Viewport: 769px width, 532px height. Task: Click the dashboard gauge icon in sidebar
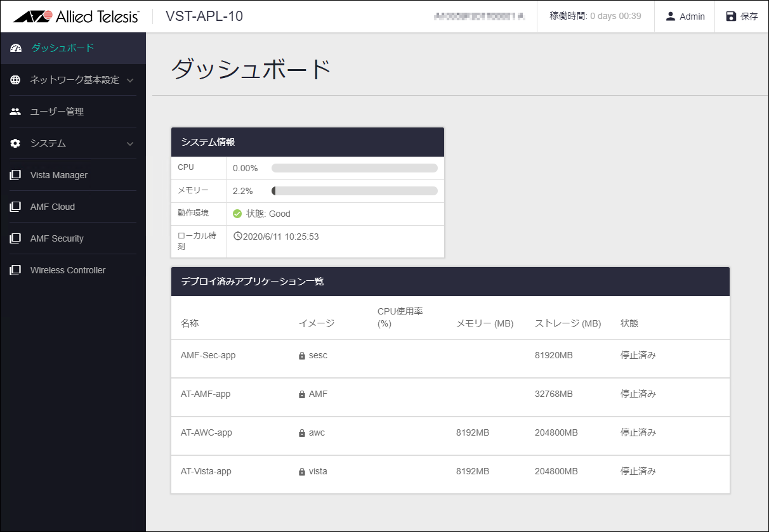point(16,48)
